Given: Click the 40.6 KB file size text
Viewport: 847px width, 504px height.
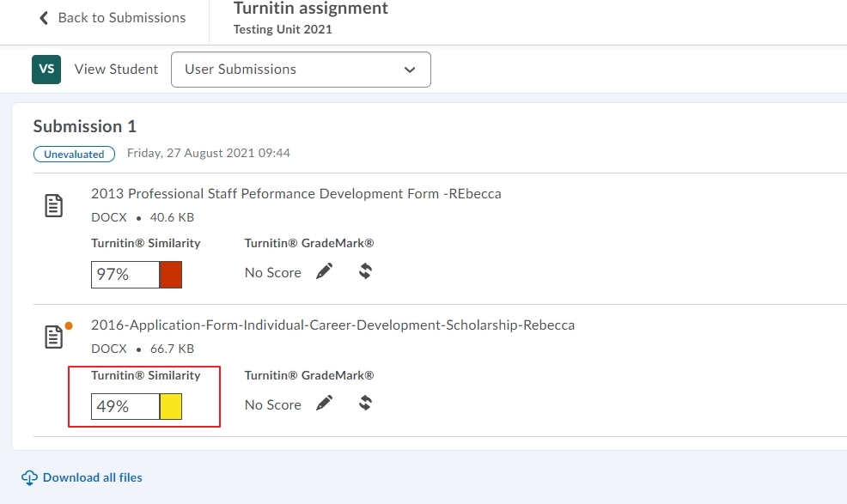Looking at the screenshot, I should 172,217.
